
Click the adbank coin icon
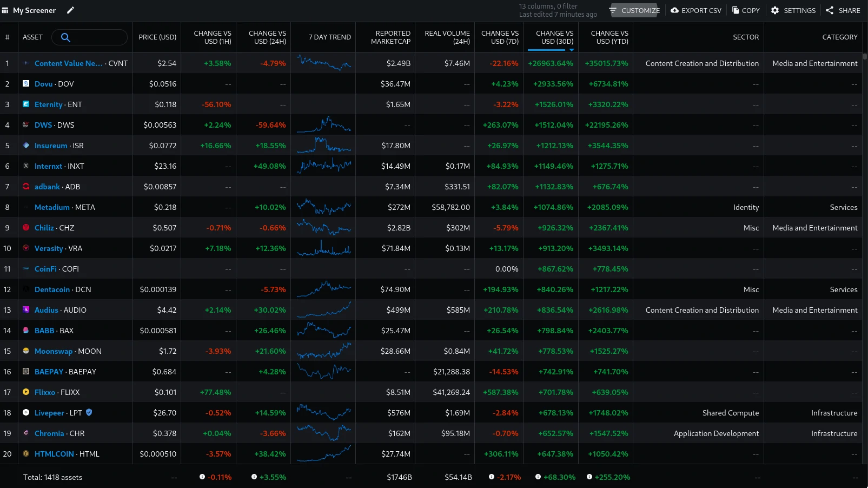(x=26, y=187)
